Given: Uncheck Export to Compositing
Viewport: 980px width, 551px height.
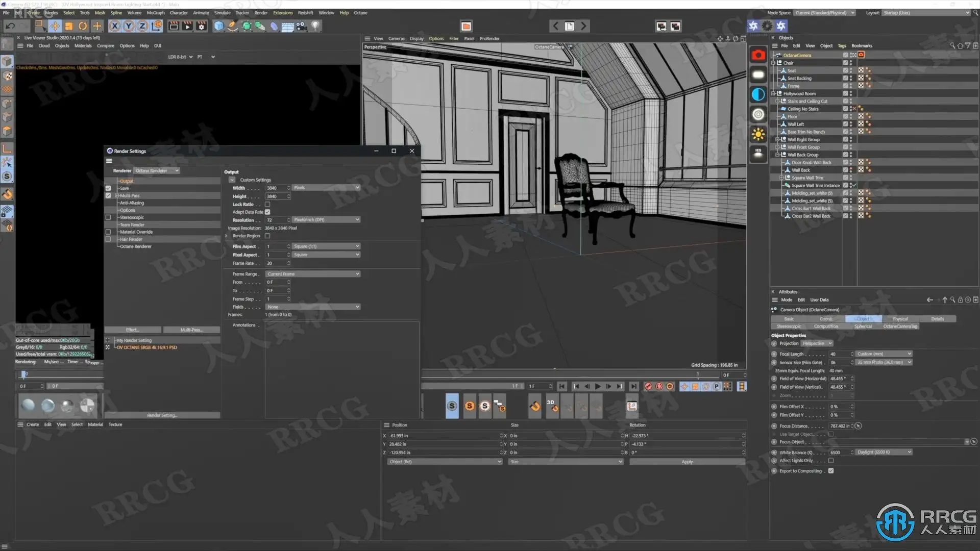Looking at the screenshot, I should (831, 471).
